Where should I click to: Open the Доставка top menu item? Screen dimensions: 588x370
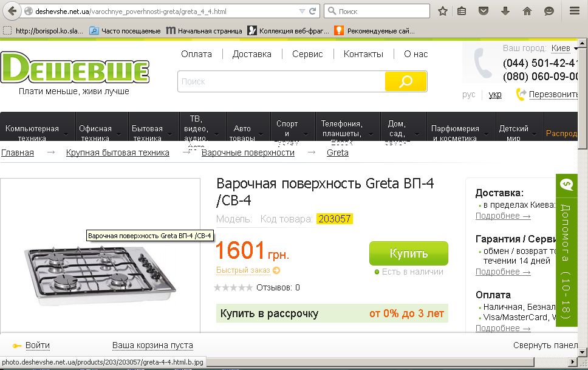pyautogui.click(x=251, y=54)
